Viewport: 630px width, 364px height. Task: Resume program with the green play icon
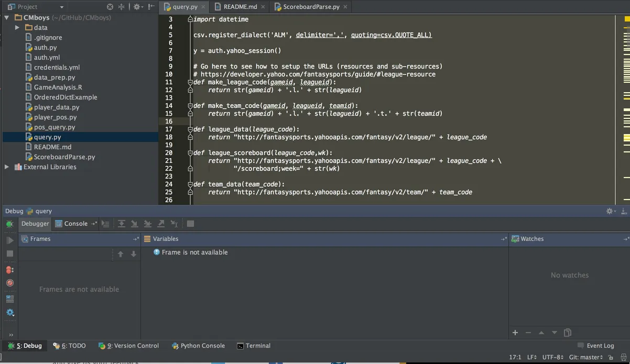[9, 240]
